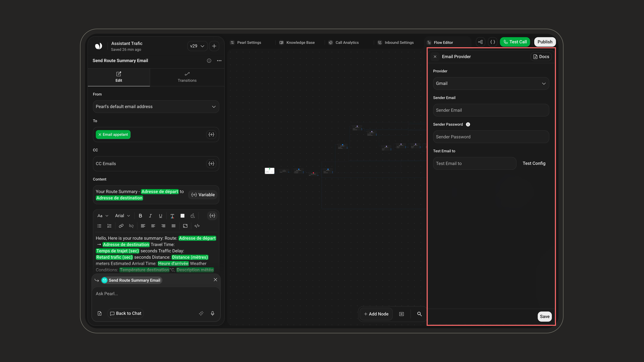Click the Add Node button
Image resolution: width=644 pixels, height=362 pixels.
(x=376, y=314)
